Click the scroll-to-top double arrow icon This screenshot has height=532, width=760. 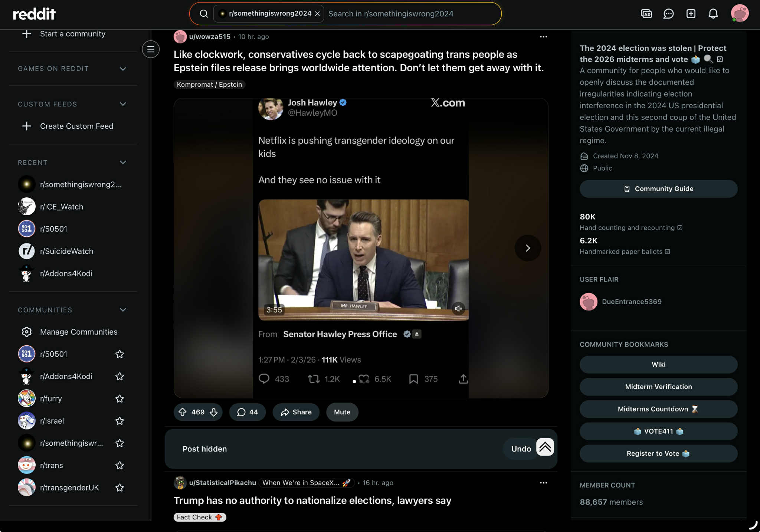545,447
